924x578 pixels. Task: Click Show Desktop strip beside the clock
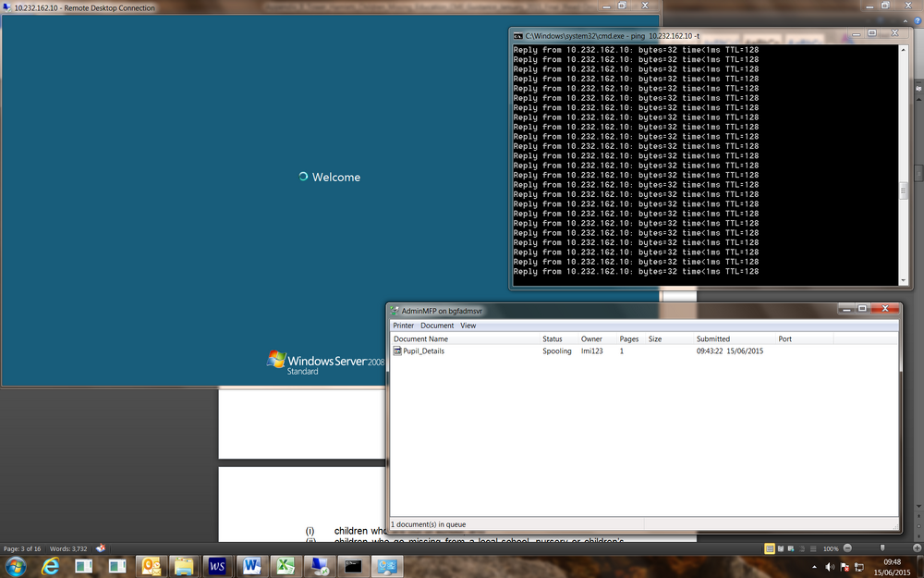tap(920, 568)
